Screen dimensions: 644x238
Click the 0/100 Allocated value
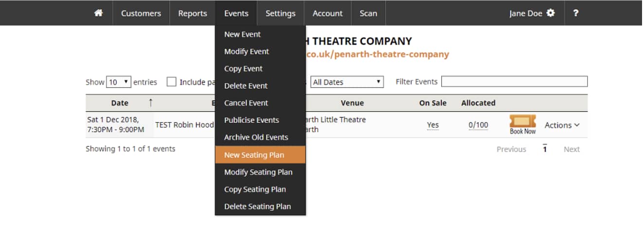[478, 125]
